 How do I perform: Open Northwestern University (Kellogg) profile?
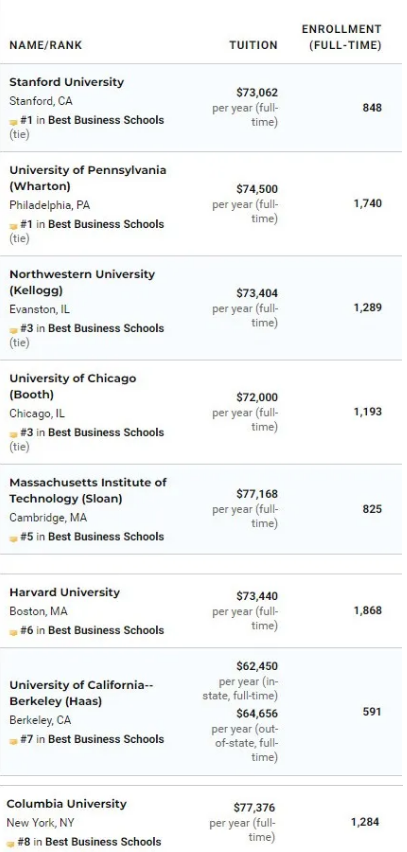[x=82, y=283]
